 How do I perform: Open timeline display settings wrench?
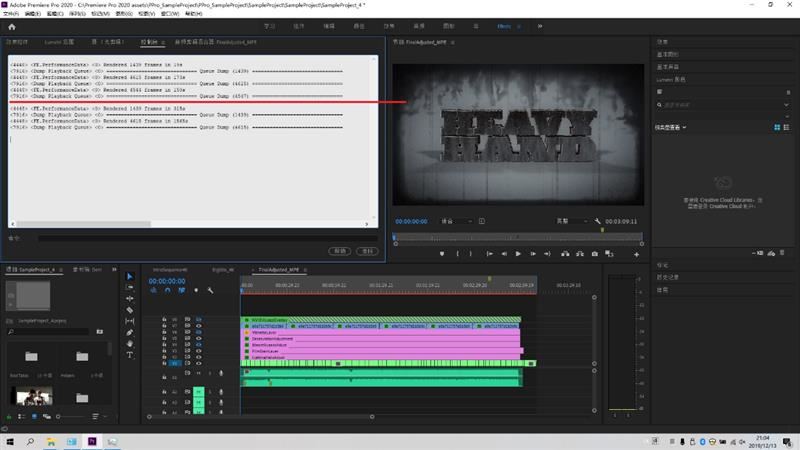coord(210,290)
